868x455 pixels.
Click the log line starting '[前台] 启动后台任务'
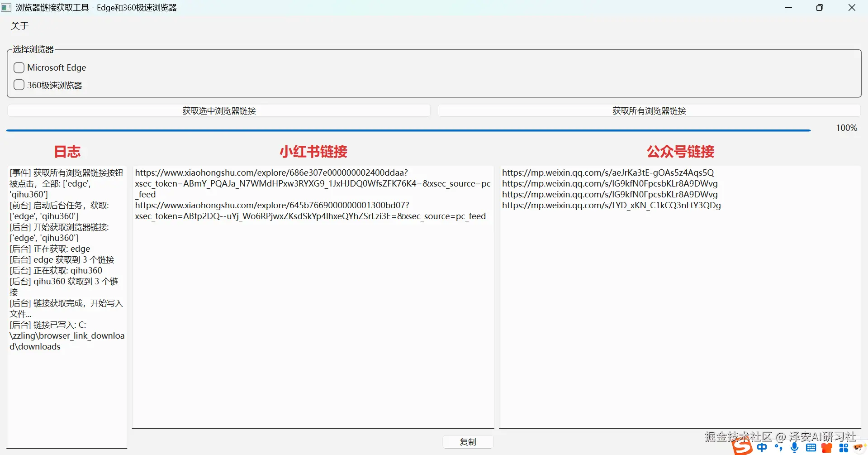click(59, 211)
